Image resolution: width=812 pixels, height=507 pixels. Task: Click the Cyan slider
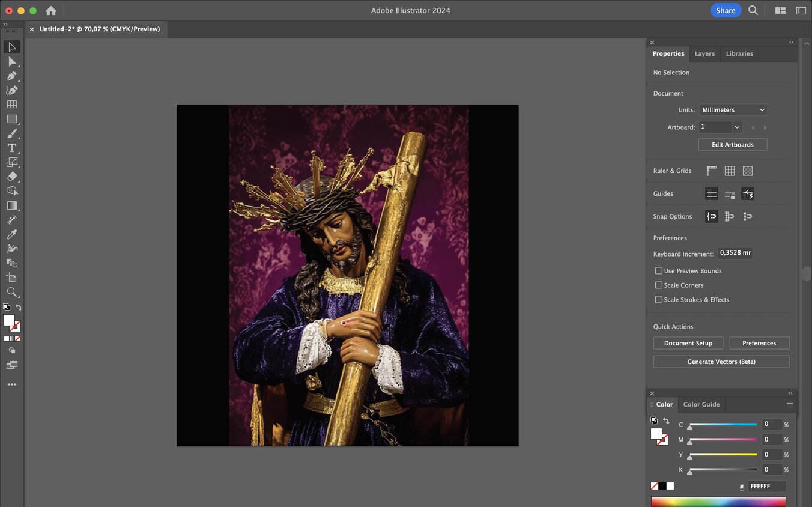coord(723,425)
